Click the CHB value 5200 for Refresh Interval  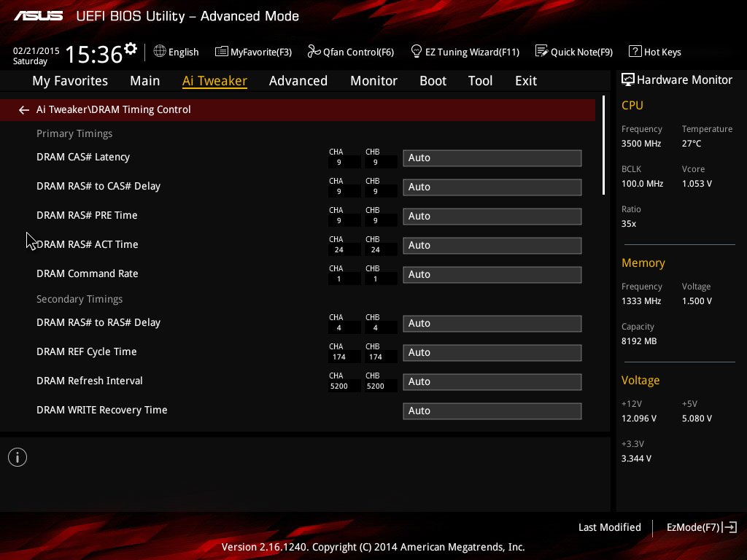tap(376, 386)
